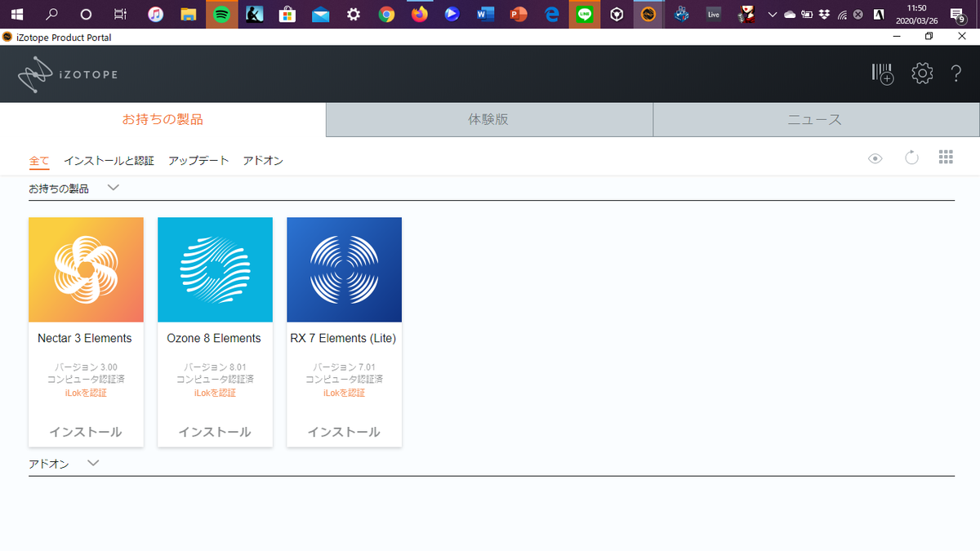
Task: Select the アドオン filter
Action: (x=263, y=161)
